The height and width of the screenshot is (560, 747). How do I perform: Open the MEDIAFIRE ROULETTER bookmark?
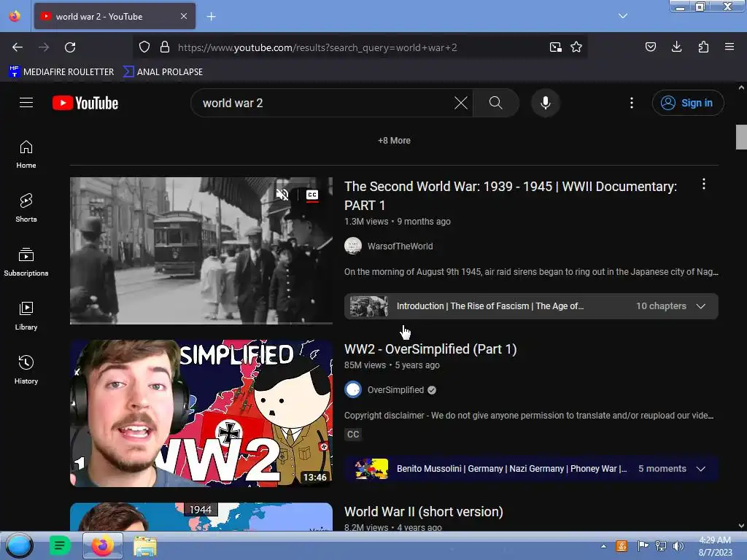[x=61, y=72]
